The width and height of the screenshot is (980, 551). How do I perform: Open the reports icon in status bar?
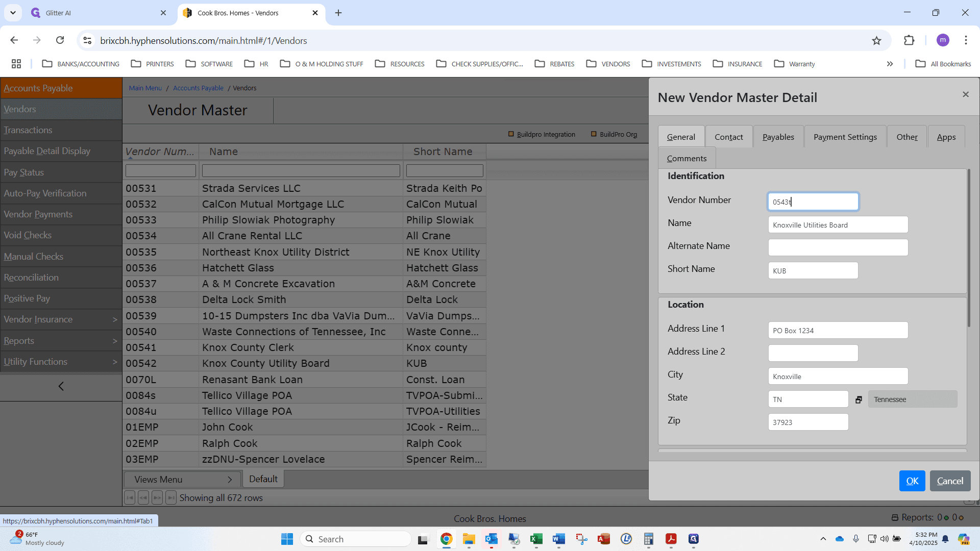pyautogui.click(x=894, y=517)
